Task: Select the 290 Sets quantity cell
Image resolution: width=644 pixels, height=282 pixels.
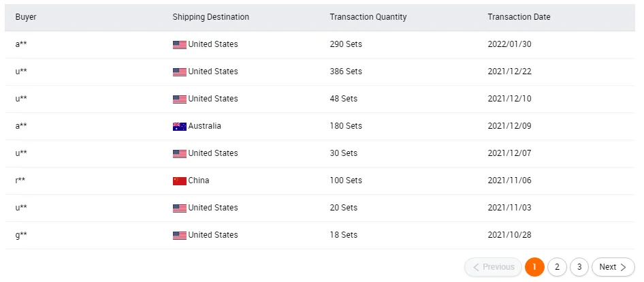Action: click(x=346, y=44)
